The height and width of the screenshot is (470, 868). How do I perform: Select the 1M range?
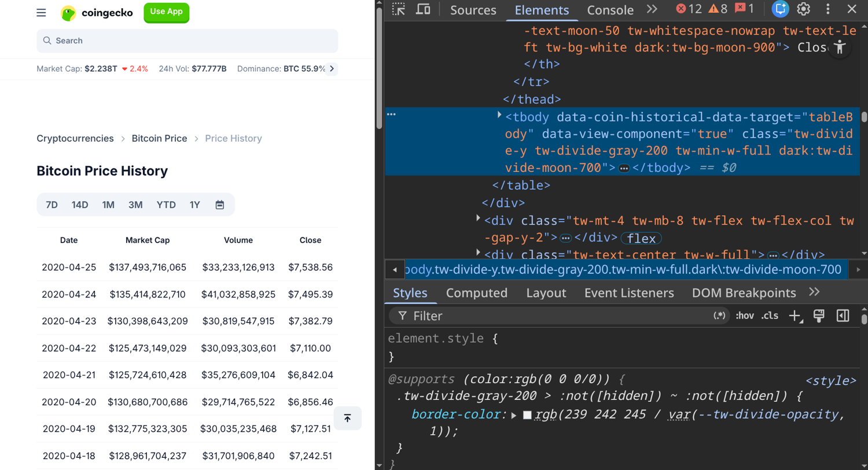(x=108, y=205)
